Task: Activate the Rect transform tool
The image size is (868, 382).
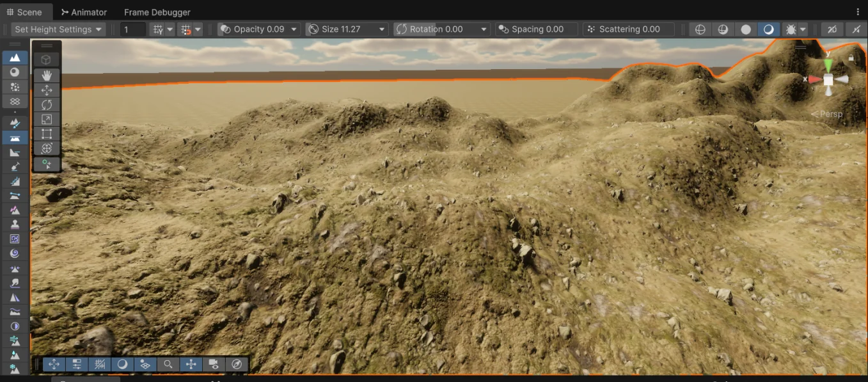Action: 47,134
